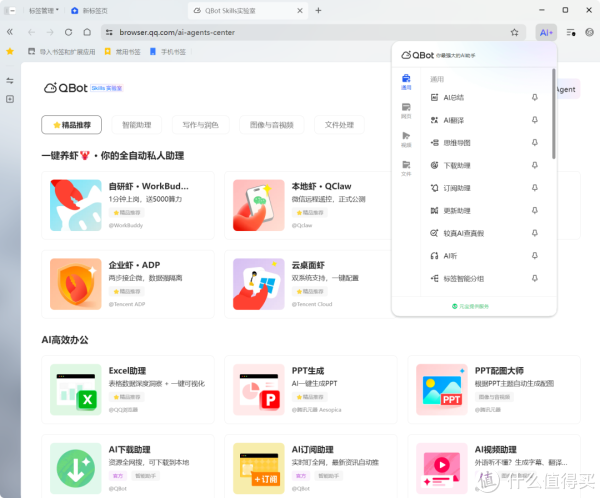Launch AI翻译 from the QBot list

[453, 120]
